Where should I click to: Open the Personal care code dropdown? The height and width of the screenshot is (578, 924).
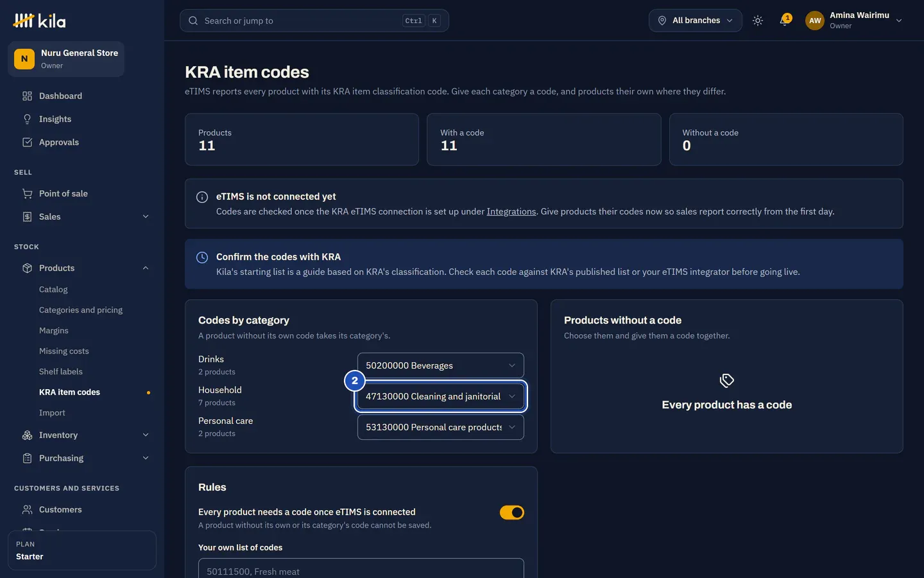pyautogui.click(x=441, y=427)
